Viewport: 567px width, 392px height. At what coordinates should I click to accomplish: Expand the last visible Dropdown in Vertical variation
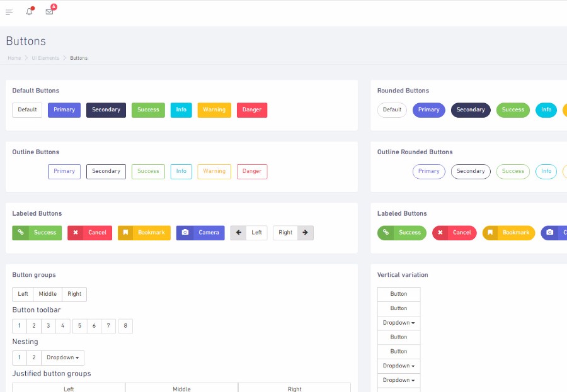pyautogui.click(x=399, y=381)
